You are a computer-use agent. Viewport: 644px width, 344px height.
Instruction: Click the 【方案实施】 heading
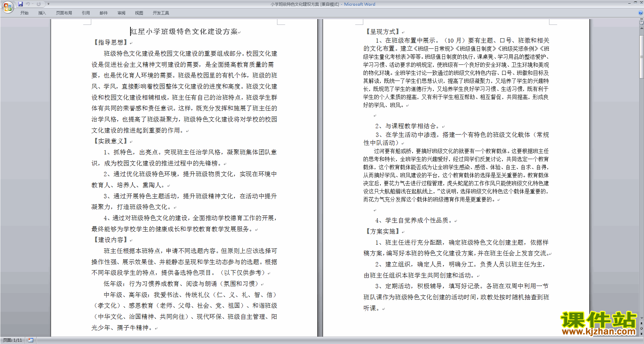click(382, 231)
